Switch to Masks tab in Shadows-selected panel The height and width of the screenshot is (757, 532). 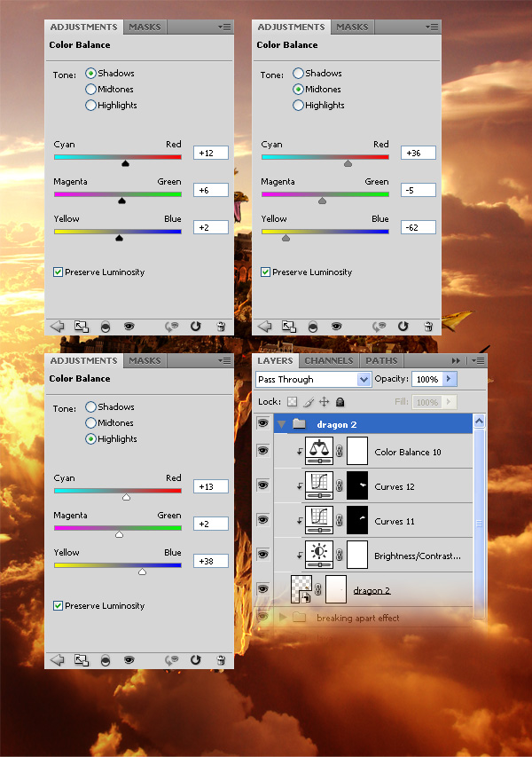pos(145,27)
